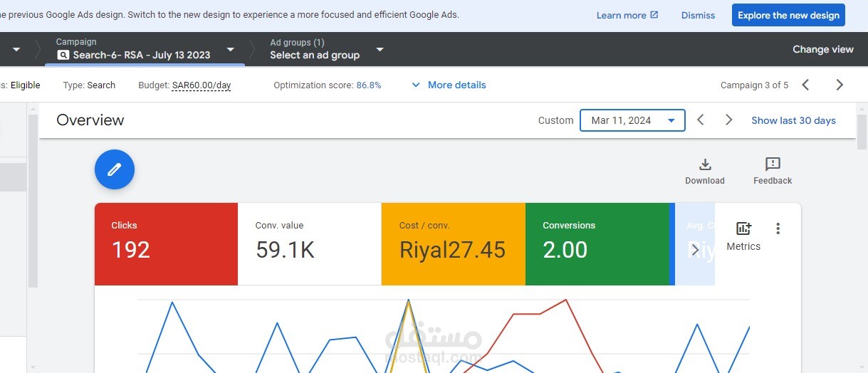Click the SAR60.00/day budget value

point(202,85)
